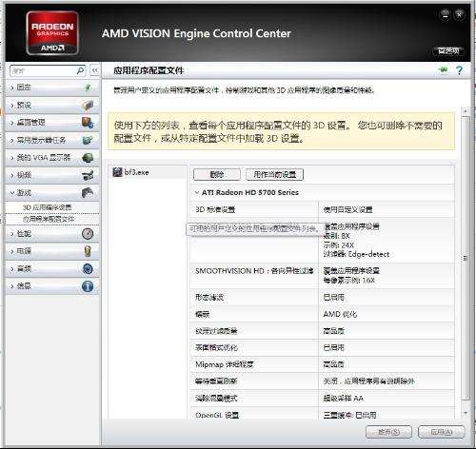Click the 放弃(S) discard button
The height and width of the screenshot is (449, 476).
388,432
